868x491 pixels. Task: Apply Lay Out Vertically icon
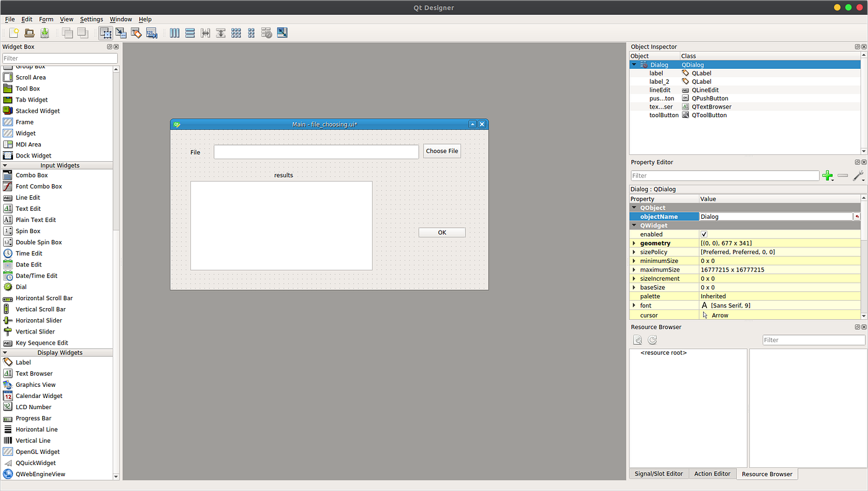click(190, 33)
